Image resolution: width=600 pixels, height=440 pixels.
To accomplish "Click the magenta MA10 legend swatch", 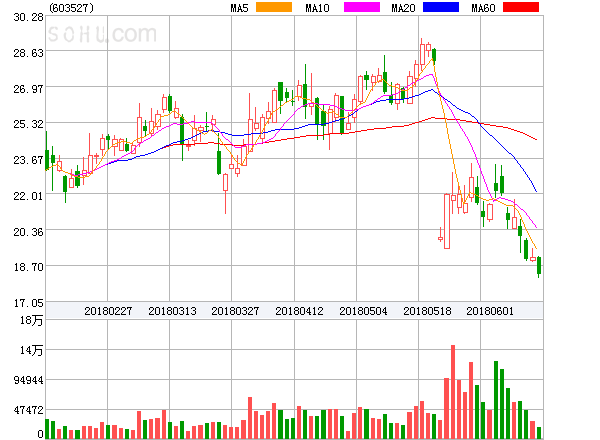I will click(x=362, y=7).
